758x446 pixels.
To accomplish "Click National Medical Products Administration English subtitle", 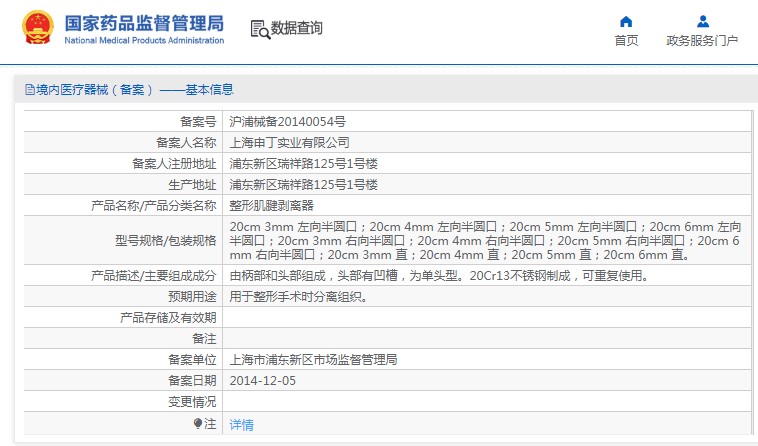I will click(144, 40).
